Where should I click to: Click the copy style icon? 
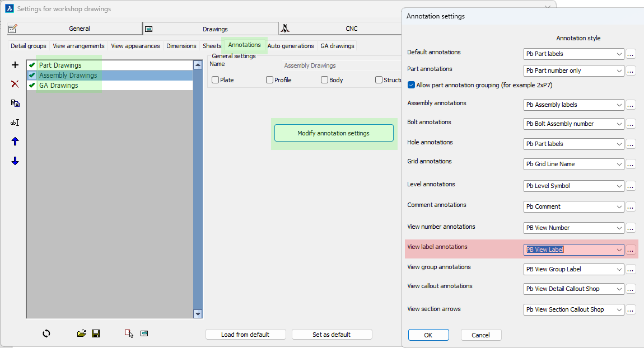[15, 104]
